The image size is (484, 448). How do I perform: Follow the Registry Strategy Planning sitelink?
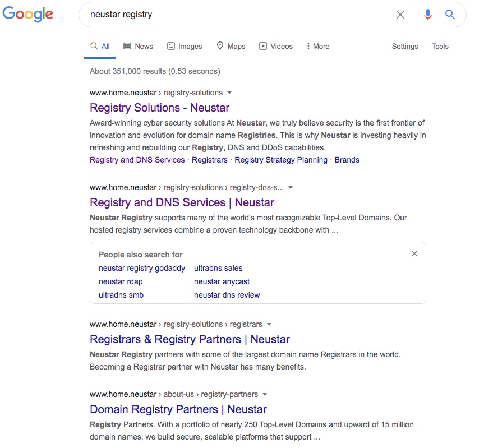(281, 160)
